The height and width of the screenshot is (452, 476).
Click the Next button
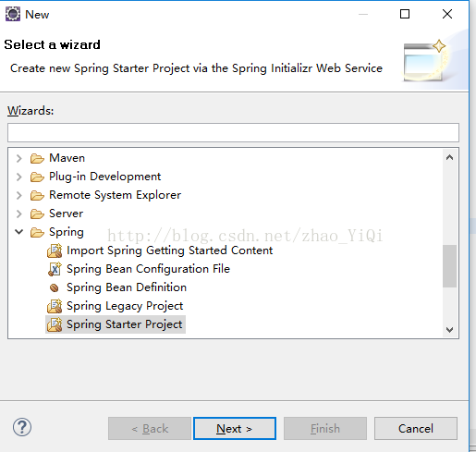tap(235, 429)
